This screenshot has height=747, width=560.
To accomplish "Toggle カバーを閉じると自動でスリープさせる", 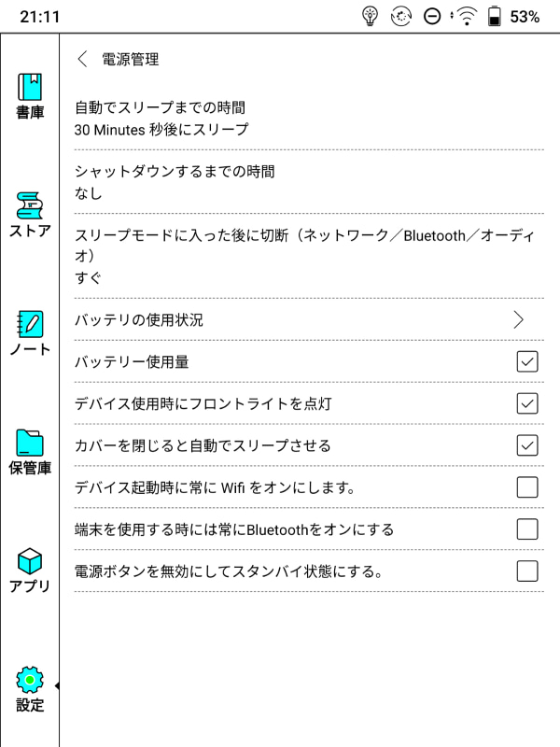I will 529,444.
